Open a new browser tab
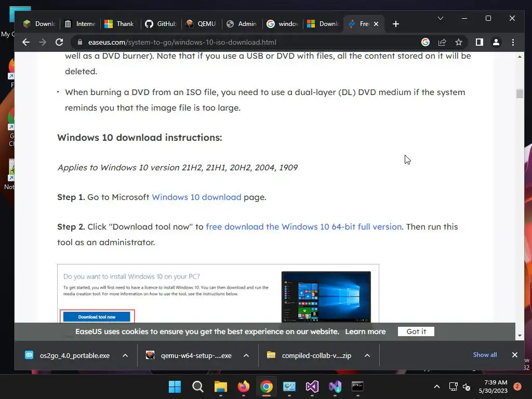The height and width of the screenshot is (399, 532). click(x=395, y=24)
